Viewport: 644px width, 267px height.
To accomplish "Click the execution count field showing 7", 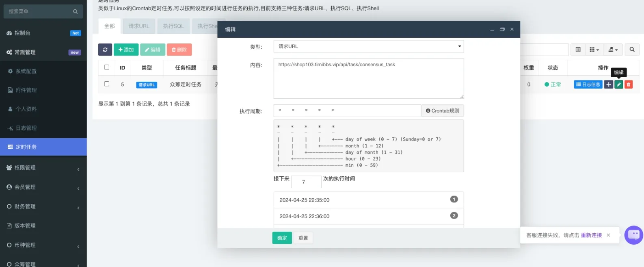I will tap(306, 182).
